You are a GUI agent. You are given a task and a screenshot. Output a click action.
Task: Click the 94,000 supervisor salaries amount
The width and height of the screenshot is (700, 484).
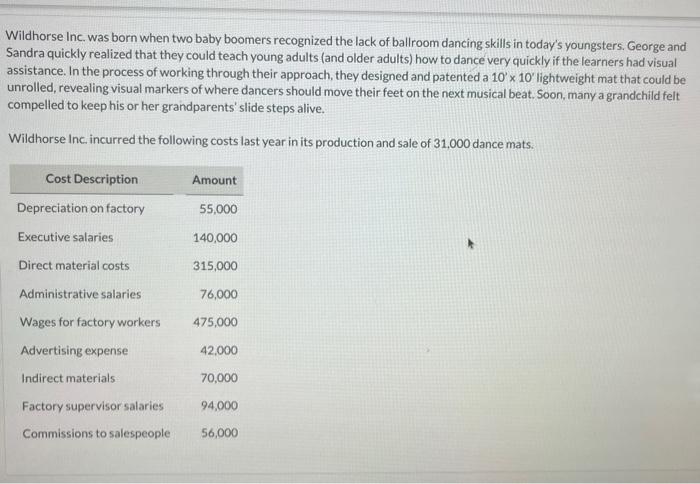219,405
